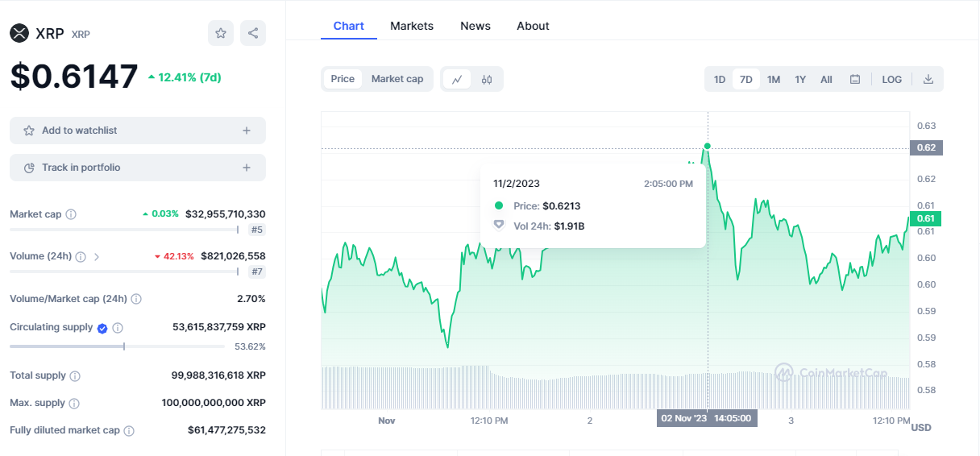Open the Markets tab
Screen dimensions: 980x456
click(412, 26)
